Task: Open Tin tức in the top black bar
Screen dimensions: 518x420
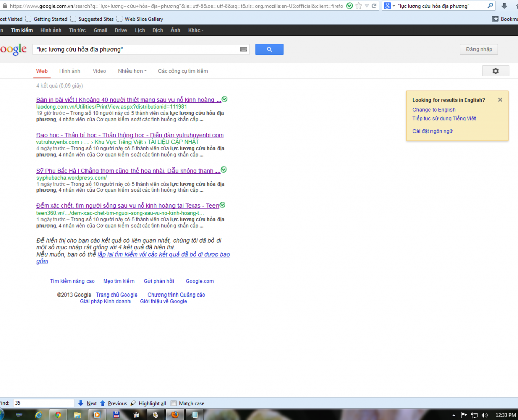Action: pos(77,30)
